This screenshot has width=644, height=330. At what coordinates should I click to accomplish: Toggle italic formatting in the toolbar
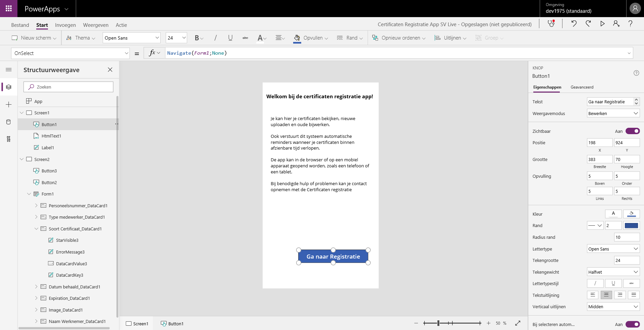pos(215,38)
